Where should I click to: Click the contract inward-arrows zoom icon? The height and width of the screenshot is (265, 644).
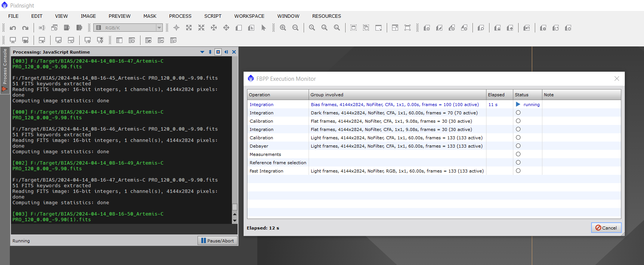coord(201,28)
